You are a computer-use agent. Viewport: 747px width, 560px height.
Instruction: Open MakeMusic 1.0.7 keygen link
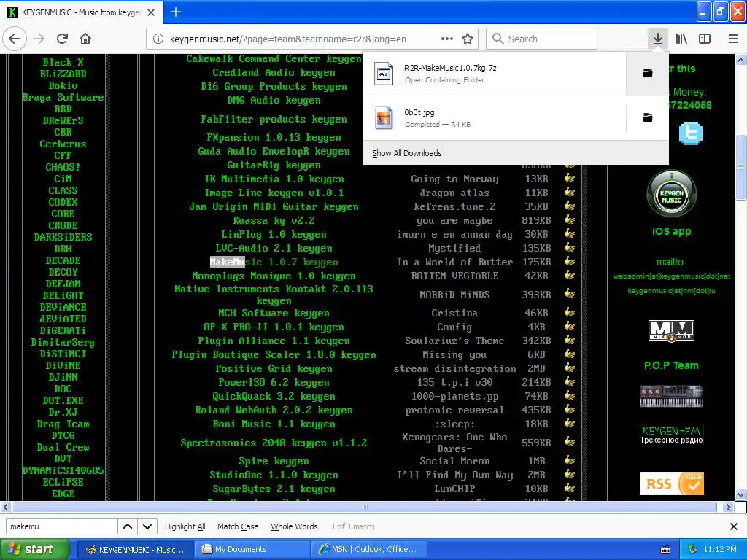(x=274, y=262)
